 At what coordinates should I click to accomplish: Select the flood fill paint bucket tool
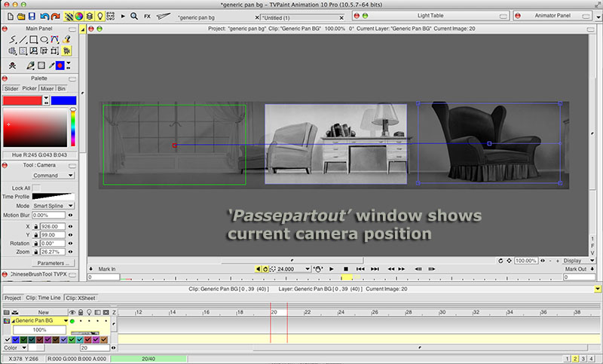[x=66, y=39]
